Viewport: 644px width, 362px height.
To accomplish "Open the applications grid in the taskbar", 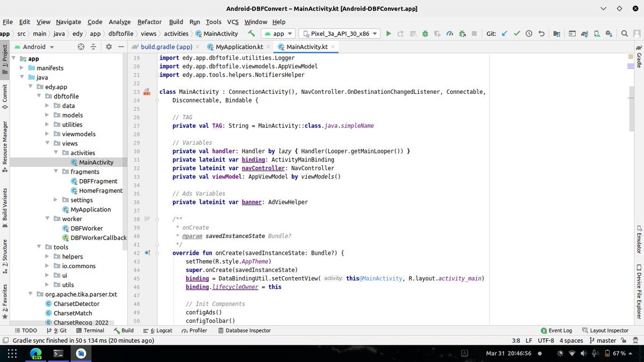I will (x=12, y=353).
